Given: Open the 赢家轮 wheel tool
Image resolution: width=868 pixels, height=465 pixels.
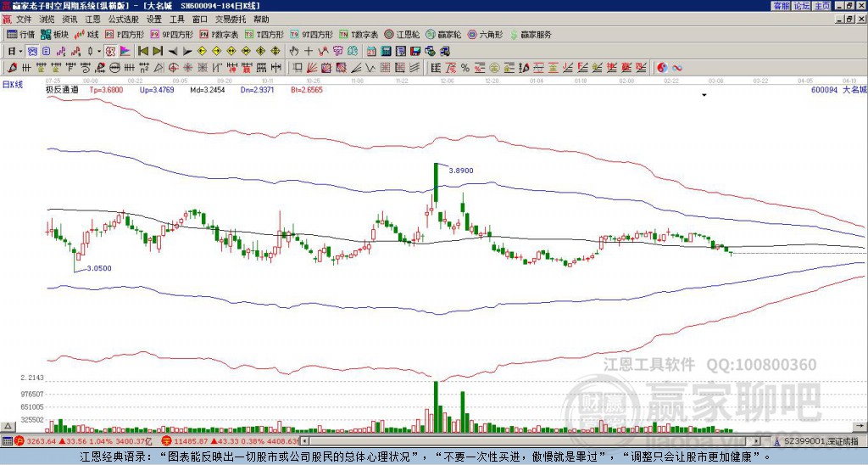Looking at the screenshot, I should point(443,34).
